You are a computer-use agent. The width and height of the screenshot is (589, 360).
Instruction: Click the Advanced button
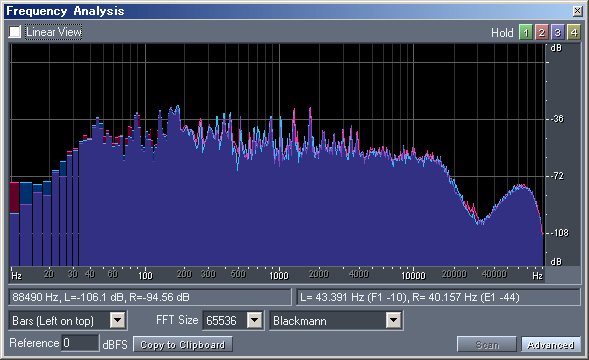pos(551,345)
